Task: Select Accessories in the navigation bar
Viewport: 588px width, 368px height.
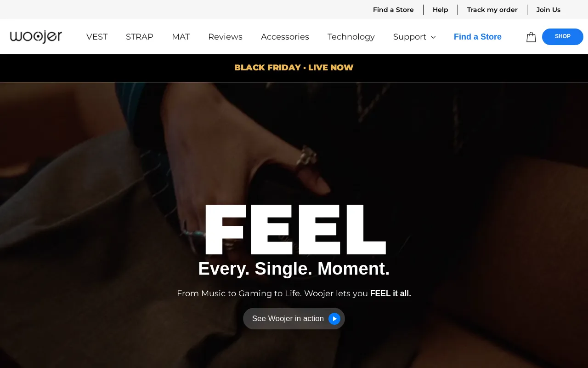Action: (285, 37)
